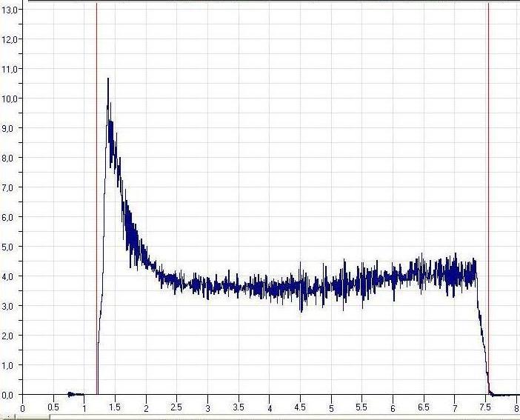Select the left vertical cursor line near 1.2
Image resolution: width=520 pixels, height=420 pixels.
click(96, 199)
